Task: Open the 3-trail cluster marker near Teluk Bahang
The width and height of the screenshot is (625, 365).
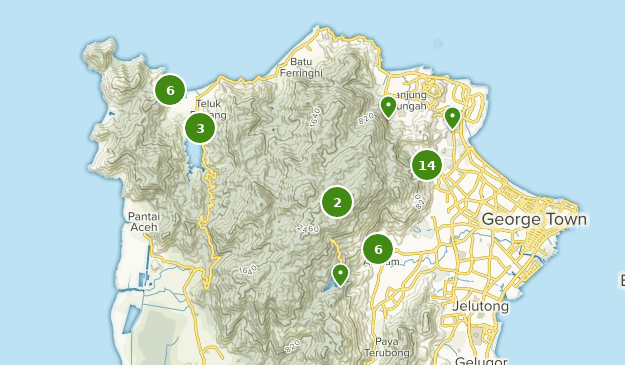Action: pos(200,128)
